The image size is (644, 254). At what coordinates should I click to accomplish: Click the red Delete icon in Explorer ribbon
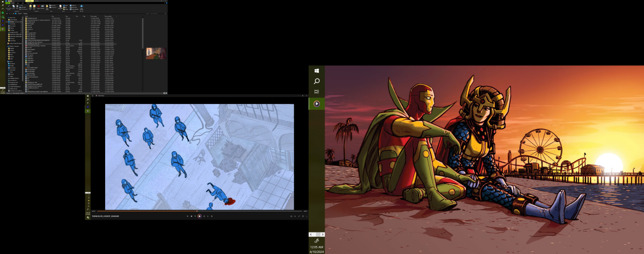[39, 6]
